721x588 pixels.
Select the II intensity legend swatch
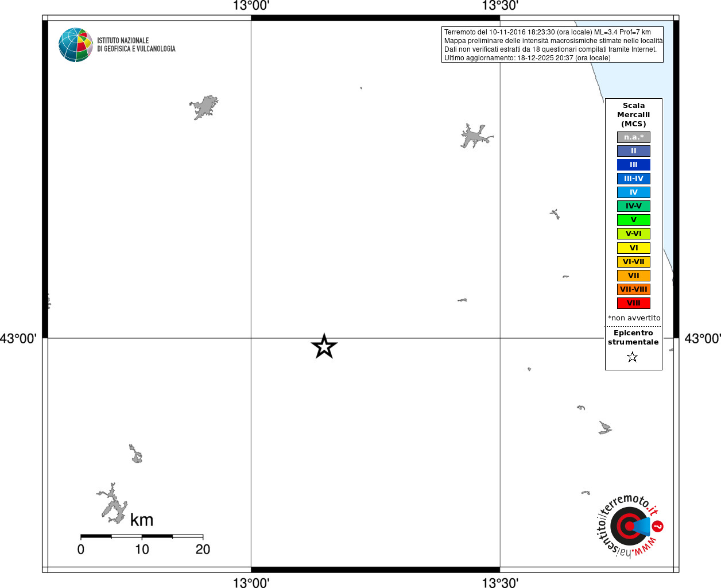634,151
